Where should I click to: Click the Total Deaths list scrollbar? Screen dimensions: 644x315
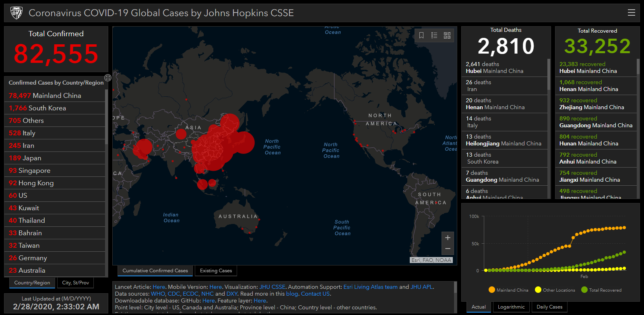(549, 75)
